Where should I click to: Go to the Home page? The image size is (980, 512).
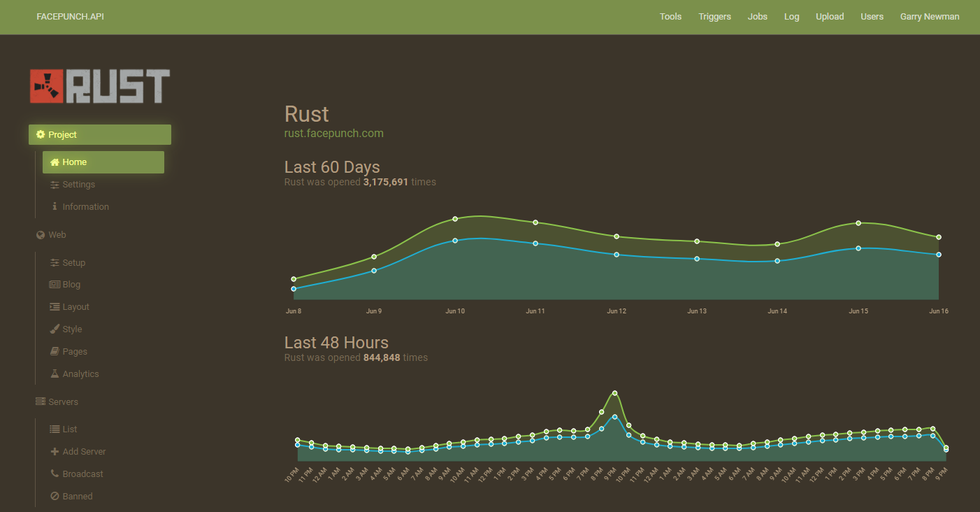(x=103, y=162)
